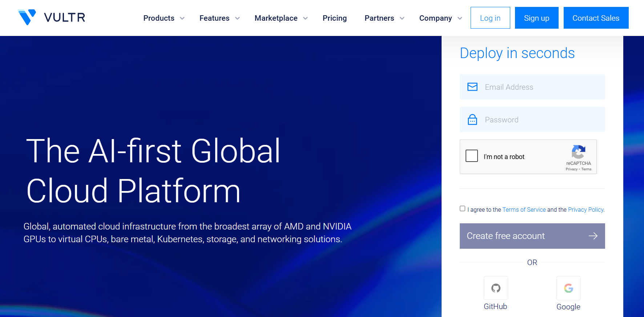
Task: Click the Log in button
Action: 490,18
